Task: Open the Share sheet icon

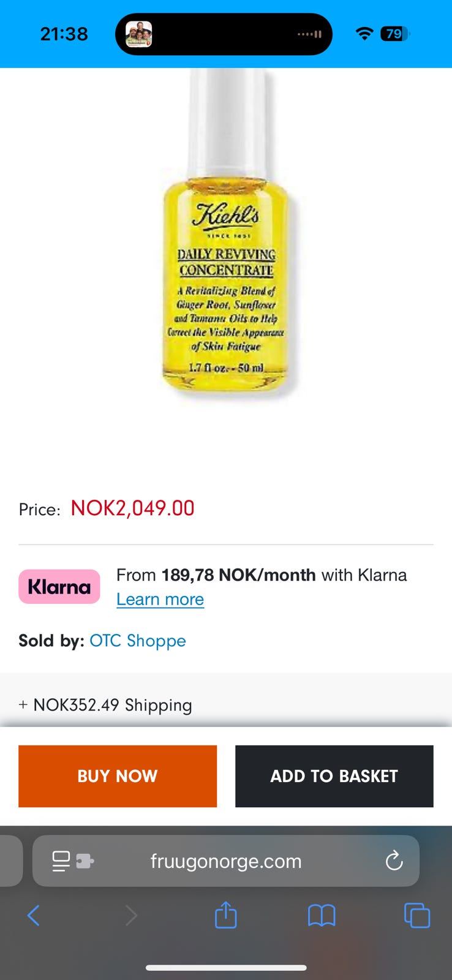Action: (x=226, y=914)
